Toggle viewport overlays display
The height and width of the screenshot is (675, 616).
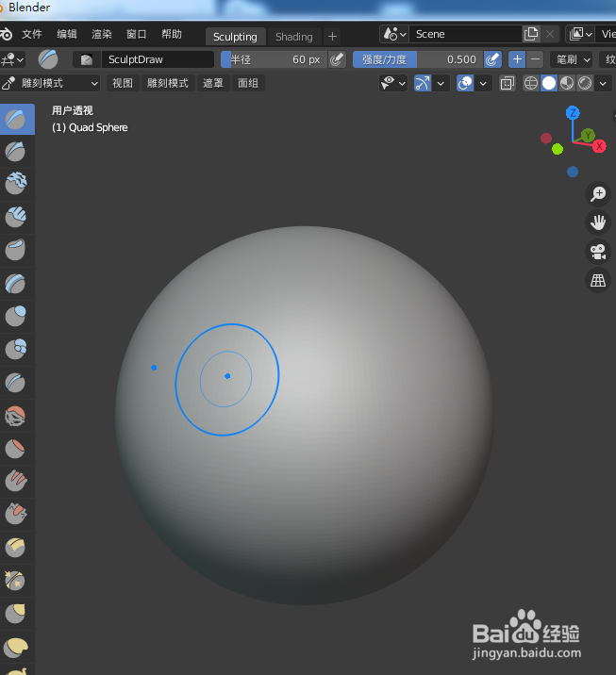tap(465, 83)
